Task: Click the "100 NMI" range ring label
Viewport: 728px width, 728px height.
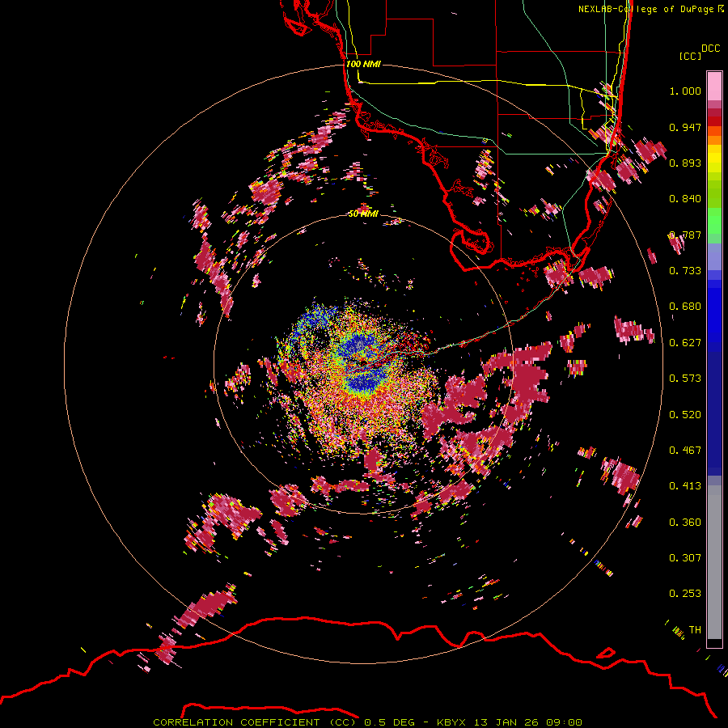Action: click(x=363, y=64)
